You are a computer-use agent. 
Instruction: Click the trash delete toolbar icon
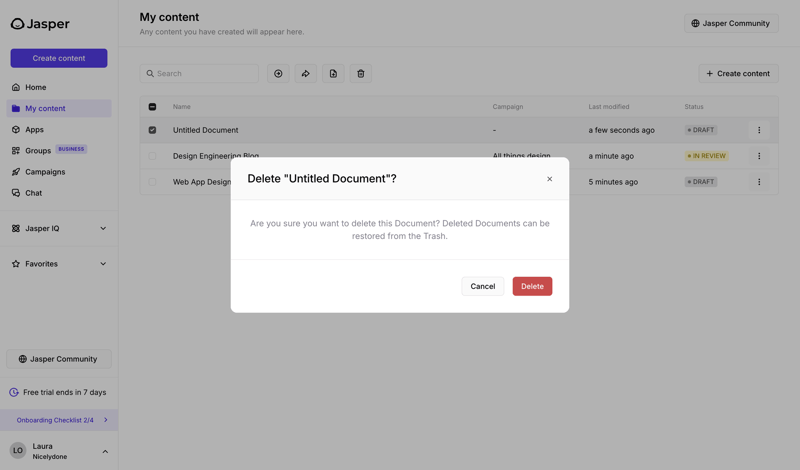(x=361, y=73)
